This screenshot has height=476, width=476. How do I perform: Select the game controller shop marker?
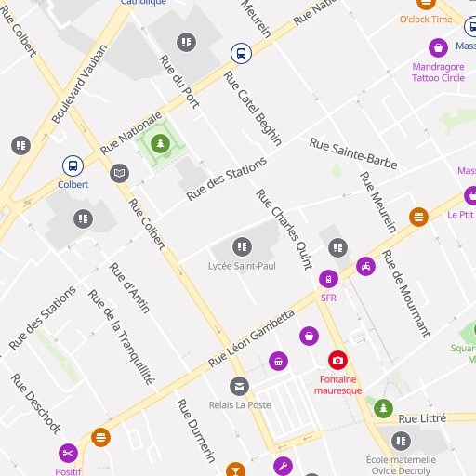pos(365,266)
